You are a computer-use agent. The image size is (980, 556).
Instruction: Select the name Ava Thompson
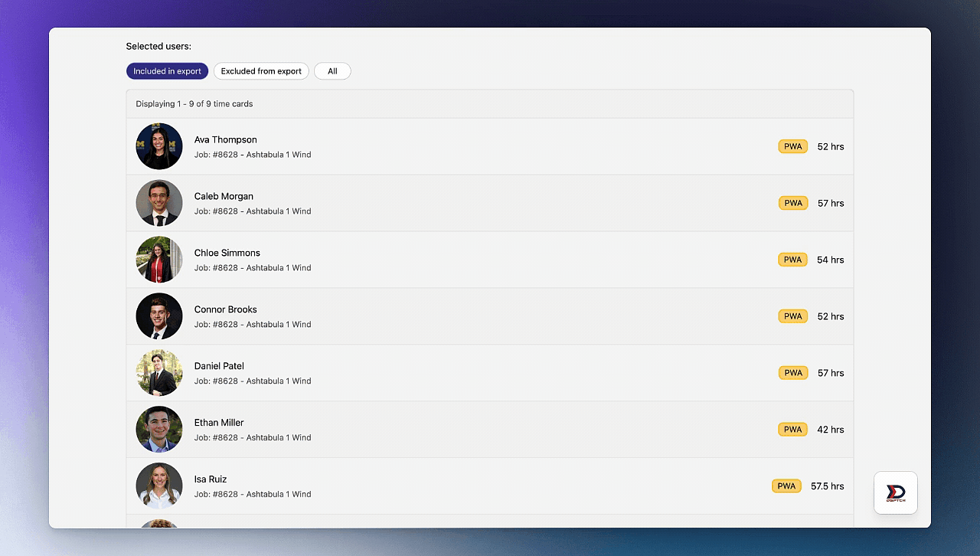(226, 139)
